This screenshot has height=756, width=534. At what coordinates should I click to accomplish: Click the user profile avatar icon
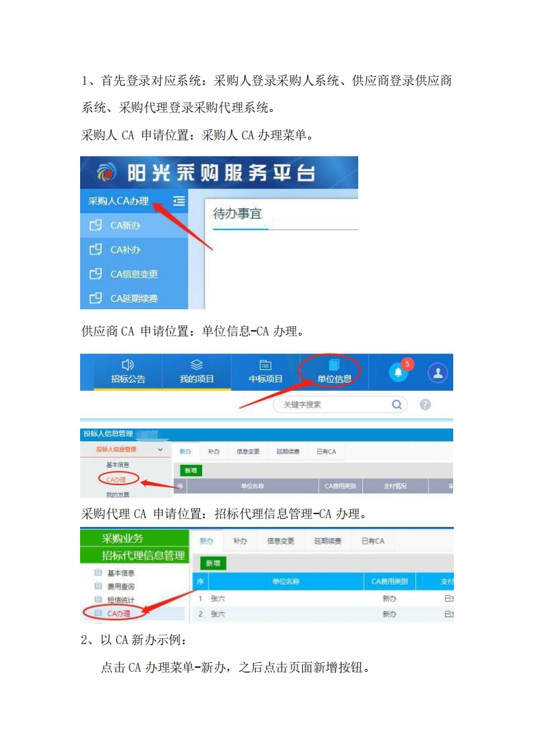pos(438,373)
